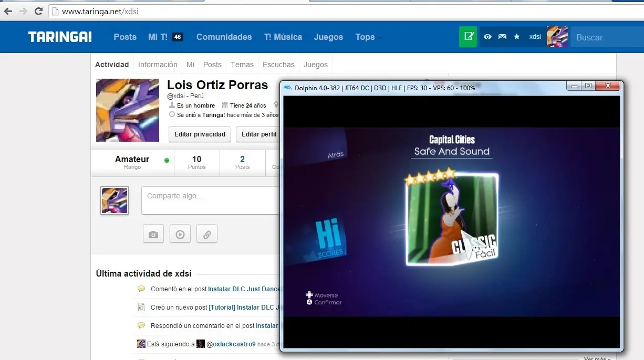
Task: Go back using the browser back arrow
Action: [x=8, y=11]
